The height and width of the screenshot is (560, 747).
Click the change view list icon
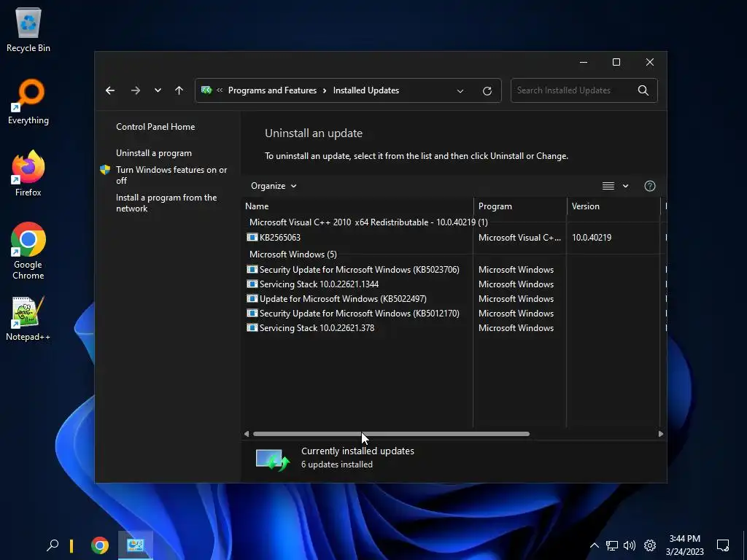point(608,186)
